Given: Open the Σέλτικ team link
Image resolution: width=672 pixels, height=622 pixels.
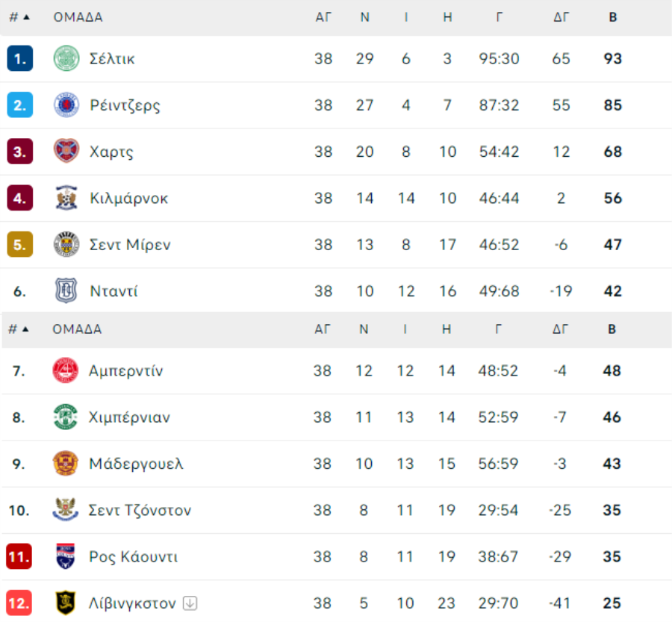Looking at the screenshot, I should tap(112, 59).
